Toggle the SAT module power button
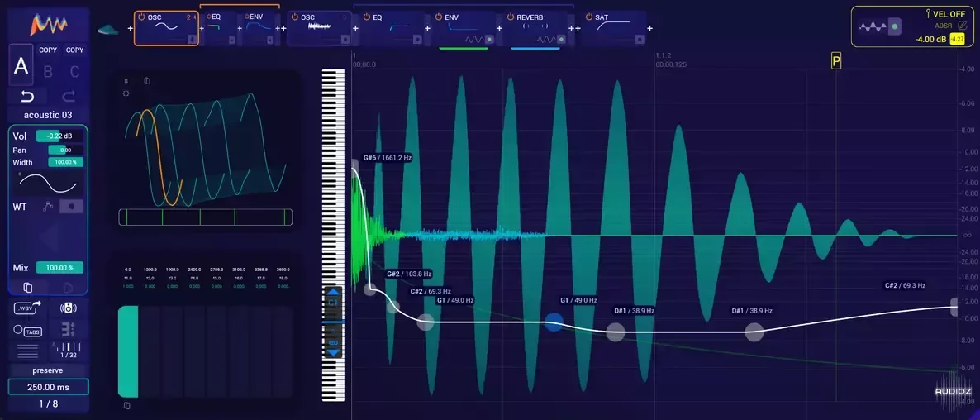980x420 pixels. coord(589,17)
